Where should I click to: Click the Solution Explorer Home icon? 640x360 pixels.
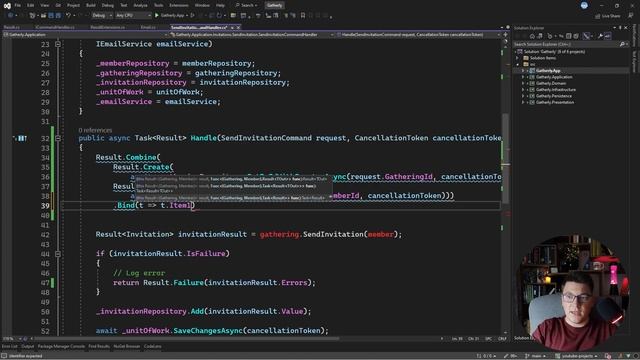click(532, 36)
